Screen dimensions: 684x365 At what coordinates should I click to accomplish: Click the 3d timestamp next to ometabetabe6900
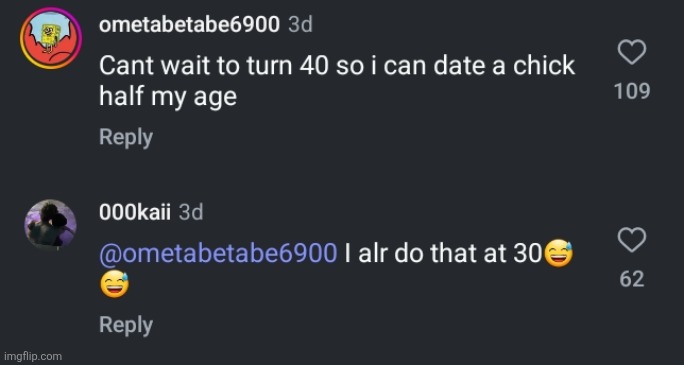tap(301, 25)
